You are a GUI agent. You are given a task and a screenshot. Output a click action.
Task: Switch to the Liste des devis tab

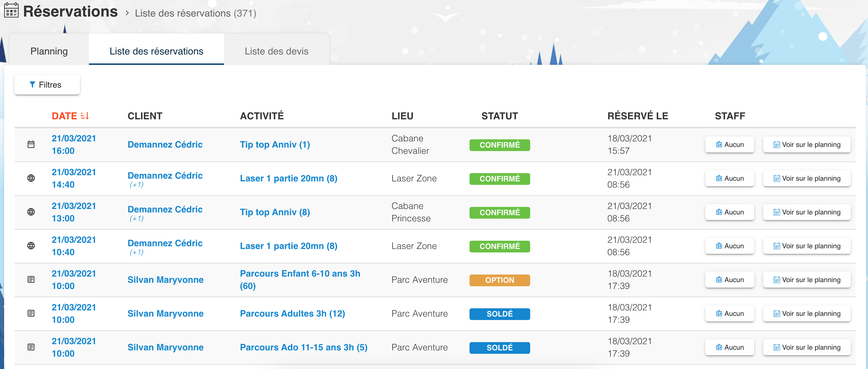[x=276, y=51]
